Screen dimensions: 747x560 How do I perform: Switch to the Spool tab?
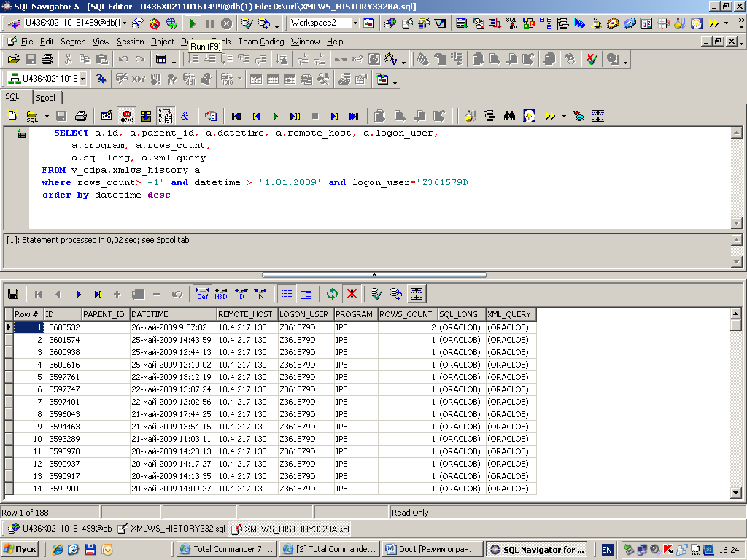coord(45,98)
